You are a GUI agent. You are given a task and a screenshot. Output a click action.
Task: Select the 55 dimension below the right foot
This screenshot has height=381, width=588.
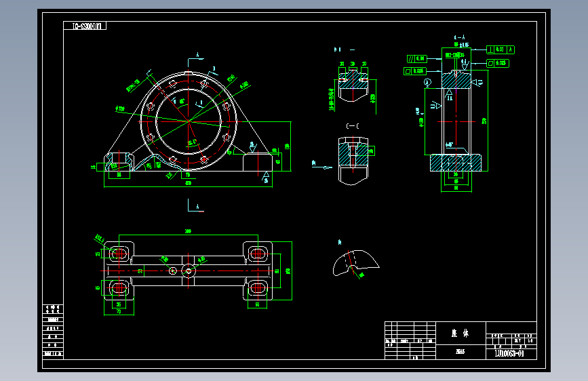tap(257, 304)
